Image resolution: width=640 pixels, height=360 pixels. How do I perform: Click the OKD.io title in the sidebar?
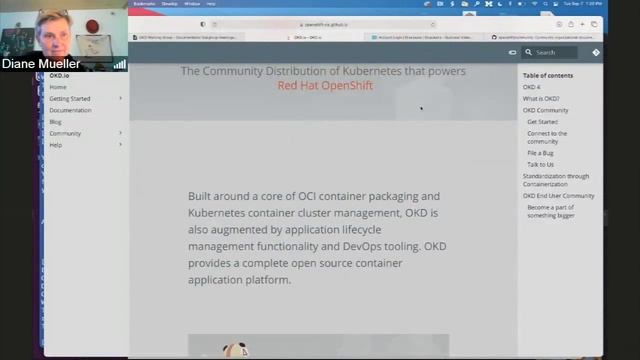[59, 76]
